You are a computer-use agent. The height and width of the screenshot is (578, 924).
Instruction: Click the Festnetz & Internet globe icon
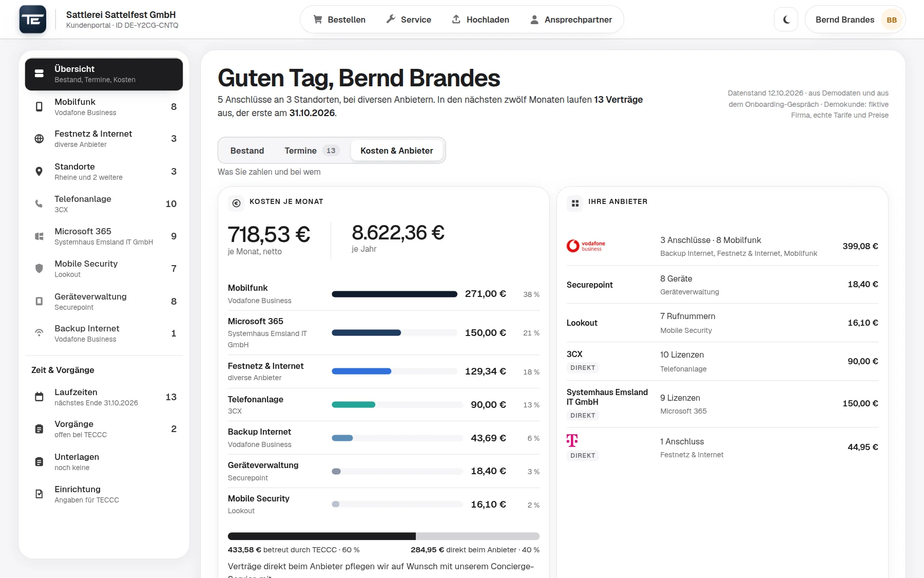(x=39, y=139)
